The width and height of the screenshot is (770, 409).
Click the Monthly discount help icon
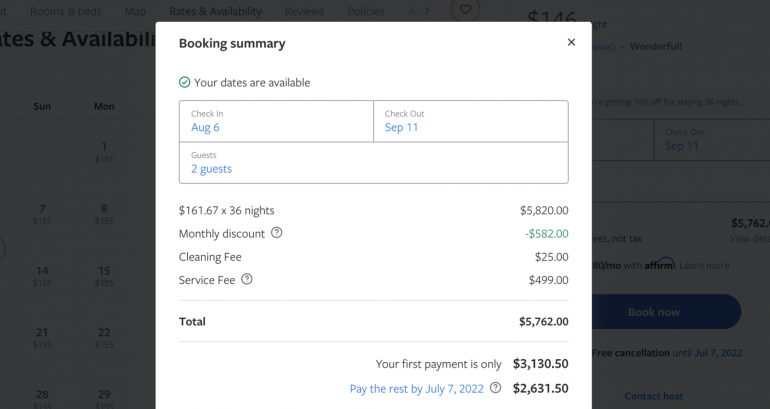pos(277,233)
